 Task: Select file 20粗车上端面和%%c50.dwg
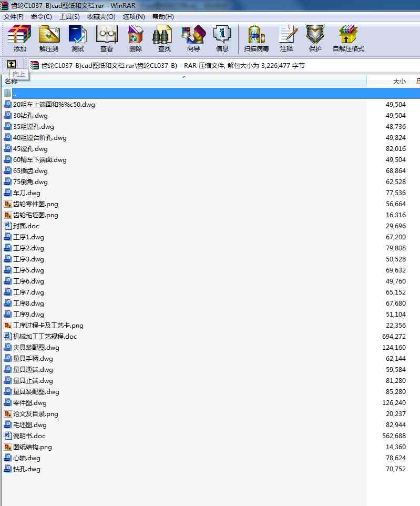[54, 105]
